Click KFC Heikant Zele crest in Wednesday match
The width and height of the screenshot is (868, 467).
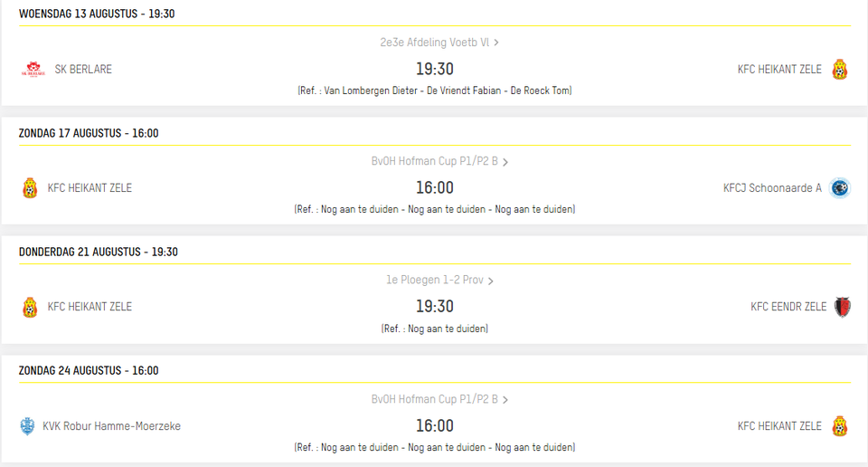(840, 70)
